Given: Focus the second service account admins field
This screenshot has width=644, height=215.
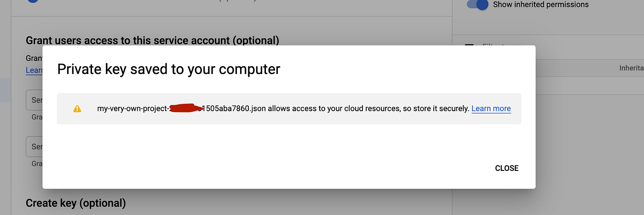Looking at the screenshot, I should pos(34,147).
